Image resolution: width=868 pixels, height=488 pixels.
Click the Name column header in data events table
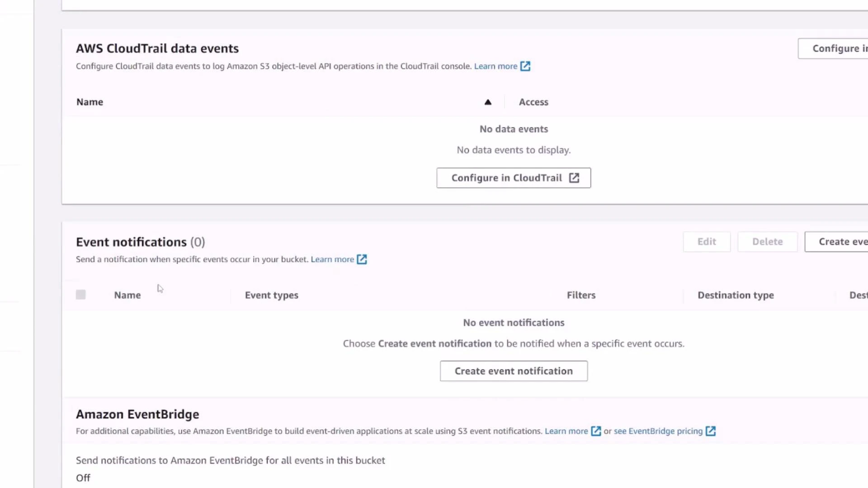(90, 102)
